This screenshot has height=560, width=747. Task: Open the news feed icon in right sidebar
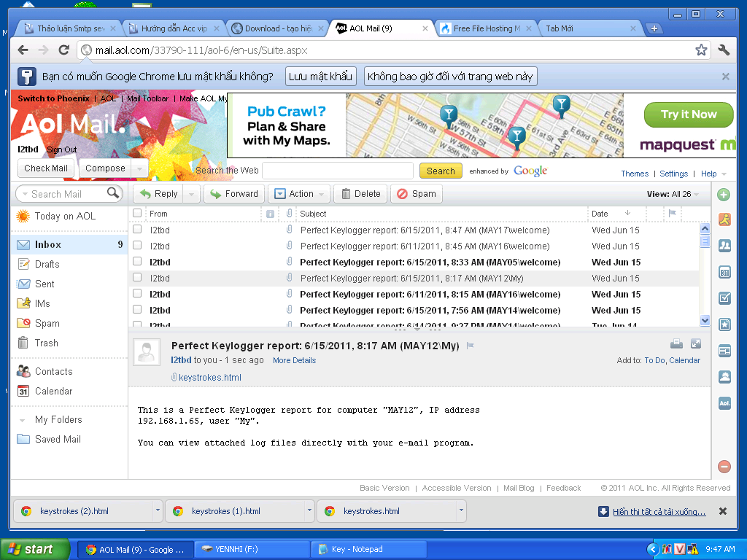coord(724,351)
